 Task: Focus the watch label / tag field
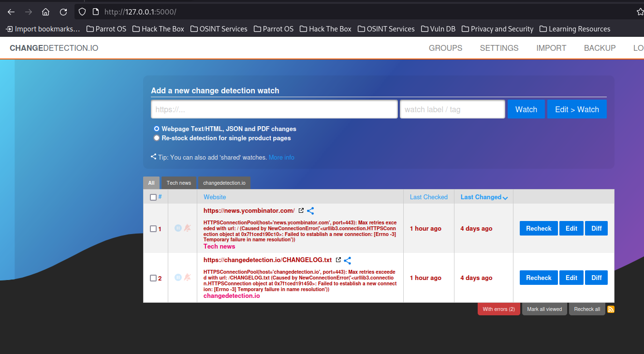pos(452,109)
